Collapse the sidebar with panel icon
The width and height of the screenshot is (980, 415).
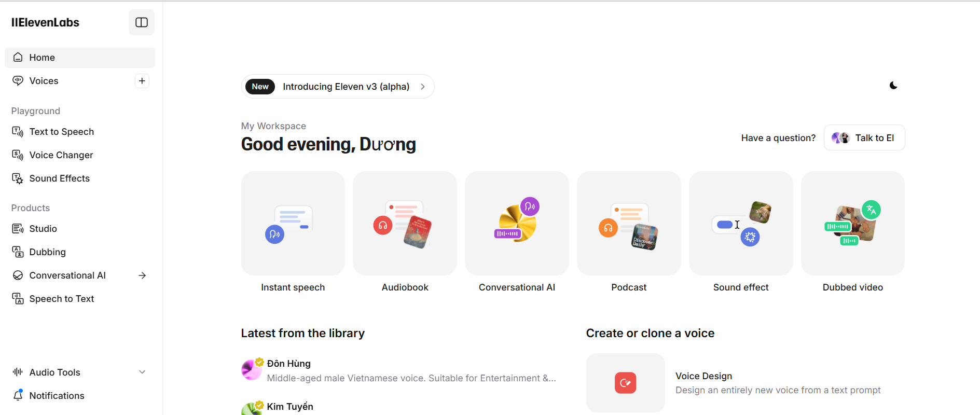(142, 22)
